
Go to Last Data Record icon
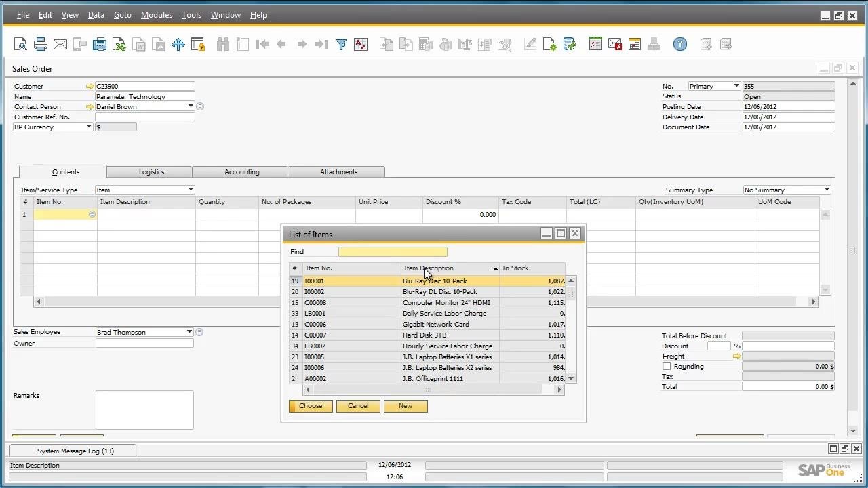(x=321, y=45)
